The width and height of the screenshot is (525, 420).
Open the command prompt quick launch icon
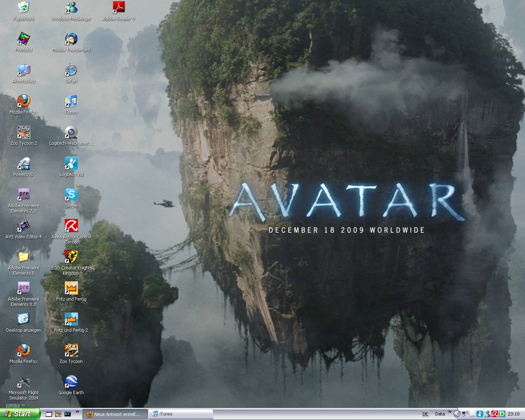67,414
